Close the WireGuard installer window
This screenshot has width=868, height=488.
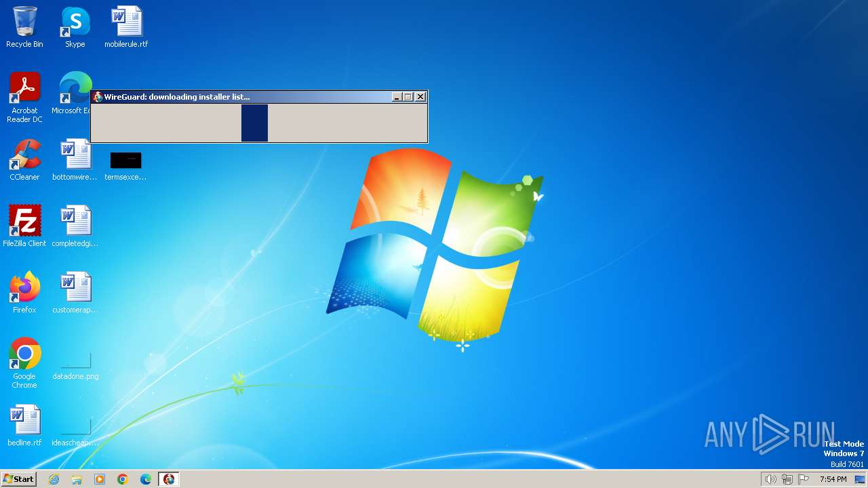pos(420,97)
